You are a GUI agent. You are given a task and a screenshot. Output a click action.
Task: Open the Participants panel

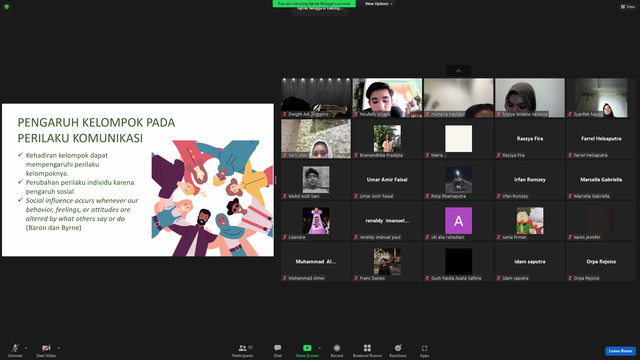243,350
